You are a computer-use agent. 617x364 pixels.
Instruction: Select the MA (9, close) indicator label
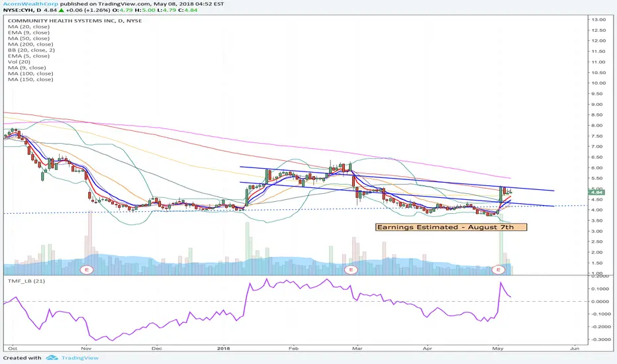click(26, 68)
